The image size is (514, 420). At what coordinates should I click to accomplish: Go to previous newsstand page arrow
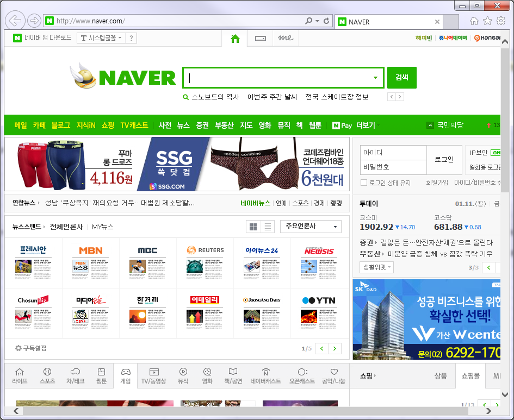321,348
